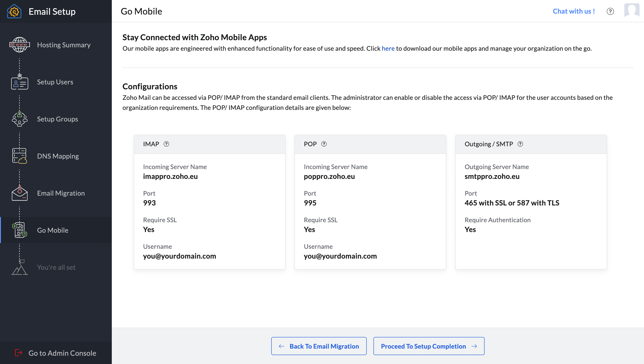This screenshot has width=644, height=364.
Task: Show Outgoing / SMTP help tooltip icon
Action: (520, 144)
